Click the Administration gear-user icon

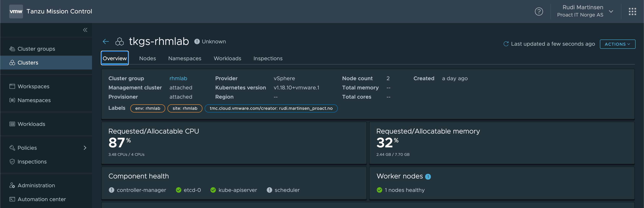[x=12, y=185]
